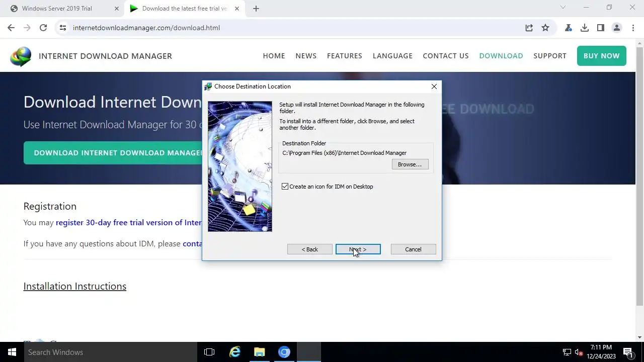Select the Download the latest free trial tab
This screenshot has width=644, height=362.
184,9
